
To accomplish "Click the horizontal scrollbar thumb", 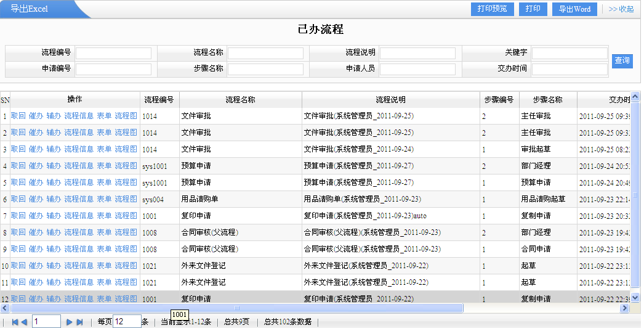I will (237, 308).
